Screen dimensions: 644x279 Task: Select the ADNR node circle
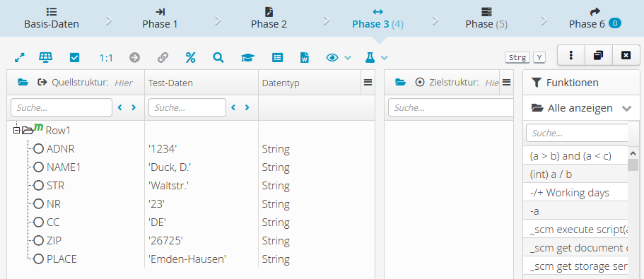[x=39, y=148]
